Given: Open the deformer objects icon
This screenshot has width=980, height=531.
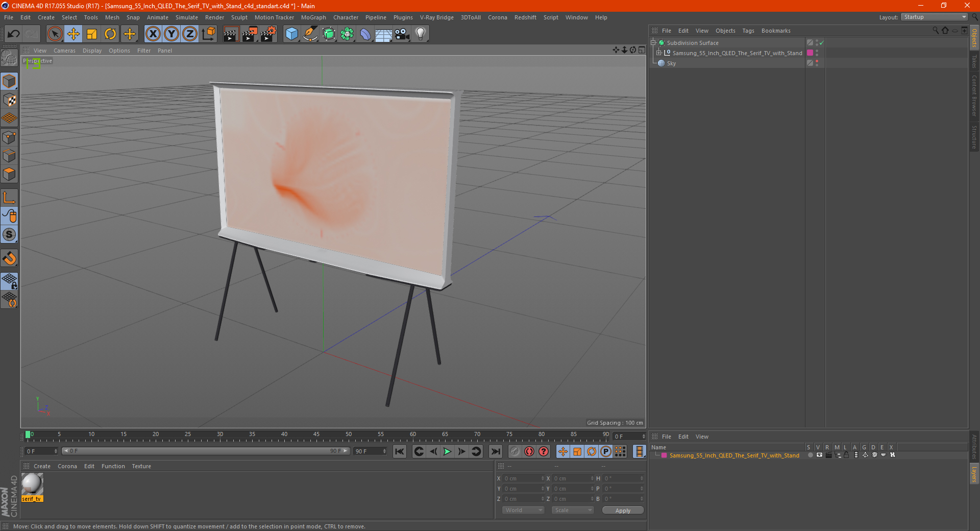Looking at the screenshot, I should tap(365, 34).
